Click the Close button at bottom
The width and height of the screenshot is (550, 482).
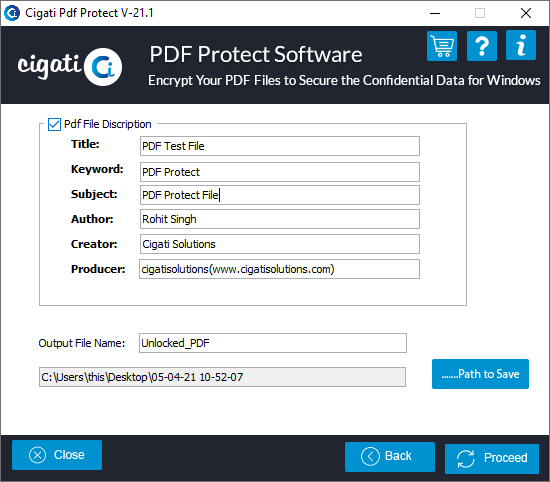[x=57, y=455]
